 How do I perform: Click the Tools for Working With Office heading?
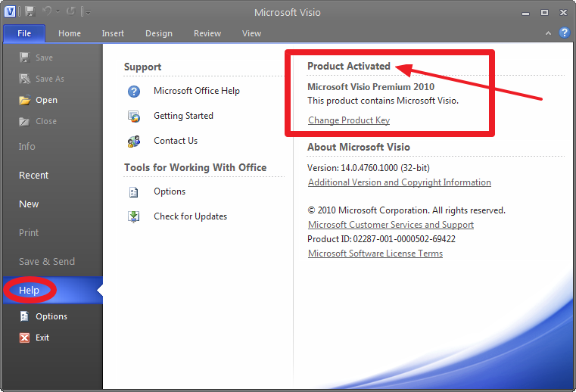pyautogui.click(x=195, y=167)
